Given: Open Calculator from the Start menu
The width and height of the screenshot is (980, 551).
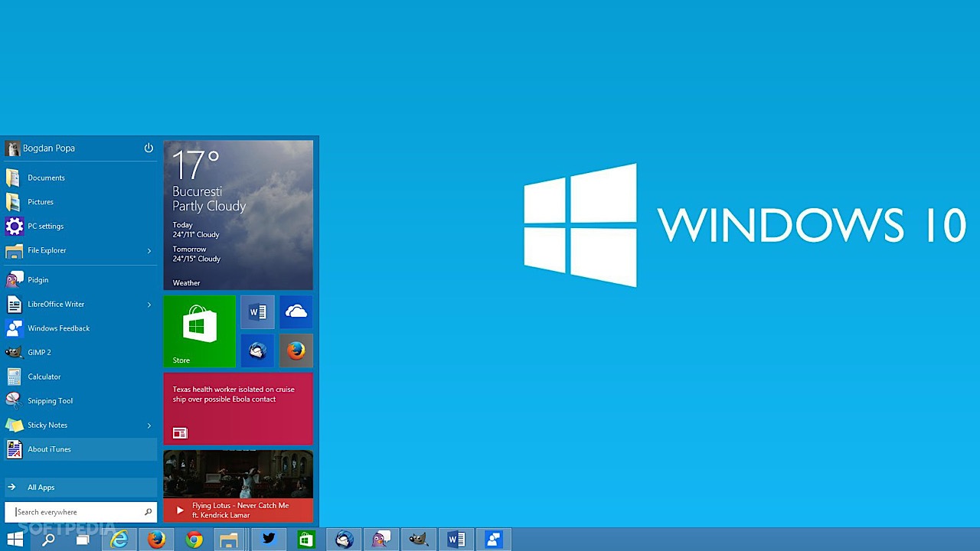Looking at the screenshot, I should pos(80,377).
